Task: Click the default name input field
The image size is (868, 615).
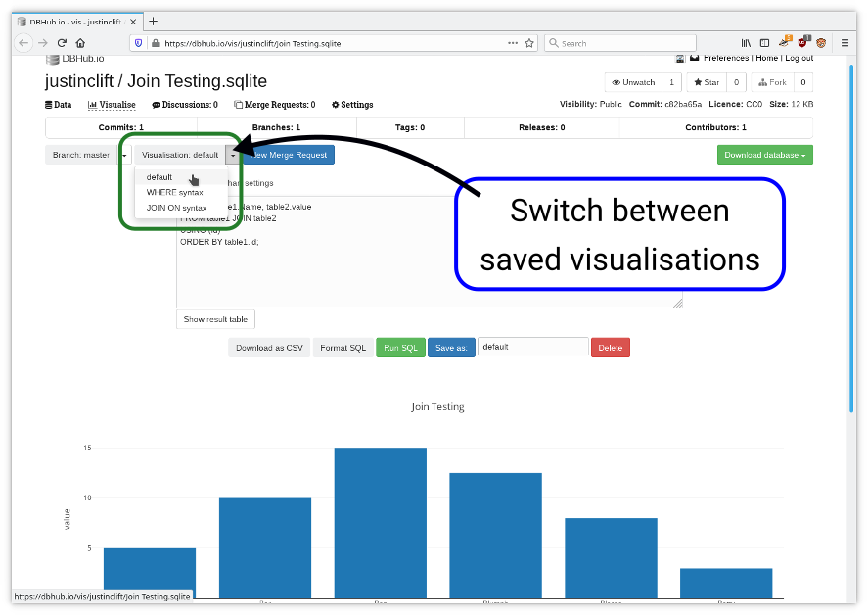Action: pos(531,347)
